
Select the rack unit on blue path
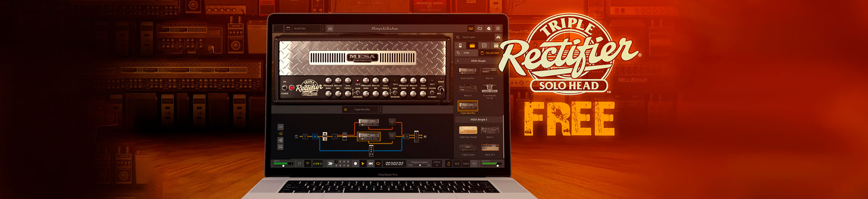coord(371,151)
